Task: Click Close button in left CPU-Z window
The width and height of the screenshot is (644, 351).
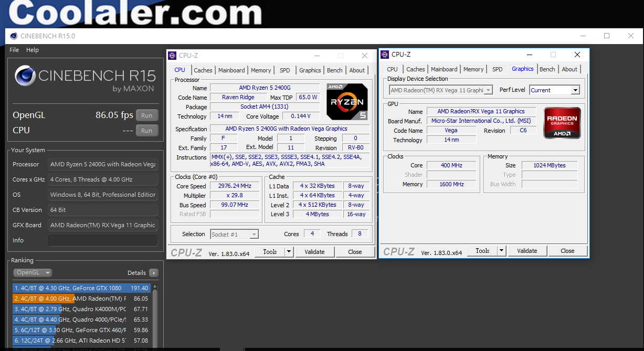Action: tap(355, 252)
